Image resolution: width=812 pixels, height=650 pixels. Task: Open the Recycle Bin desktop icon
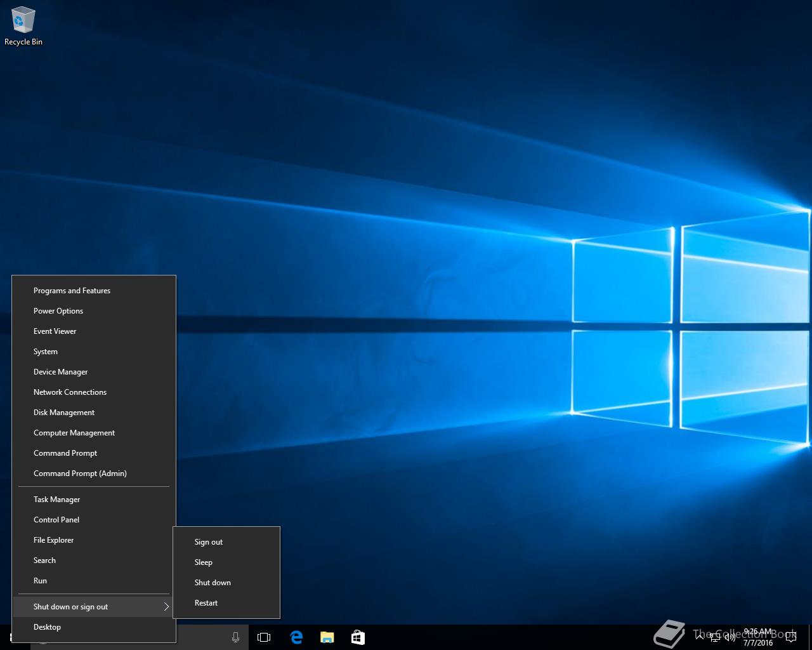click(x=23, y=26)
